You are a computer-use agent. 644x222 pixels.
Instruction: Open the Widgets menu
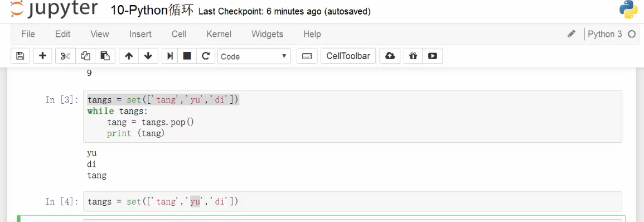click(268, 34)
